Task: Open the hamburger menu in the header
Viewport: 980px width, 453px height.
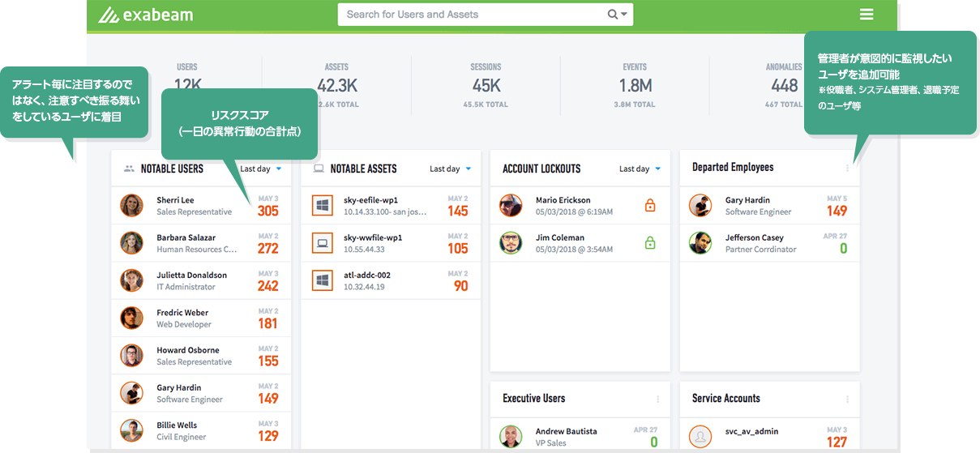Action: [867, 15]
